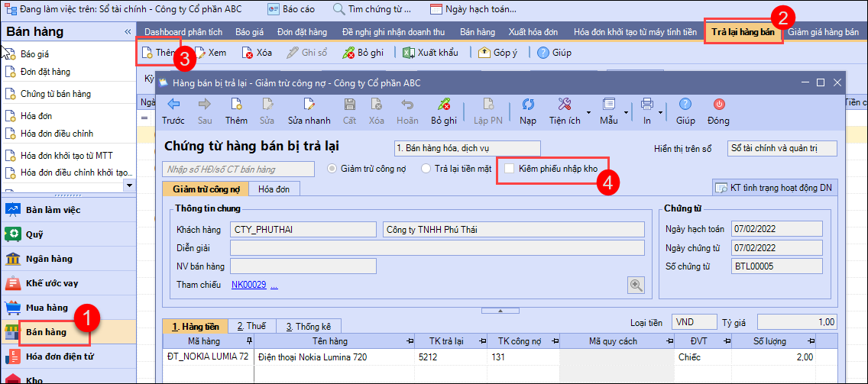Click the Trước back arrow icon
This screenshot has height=384, width=868.
click(x=173, y=105)
